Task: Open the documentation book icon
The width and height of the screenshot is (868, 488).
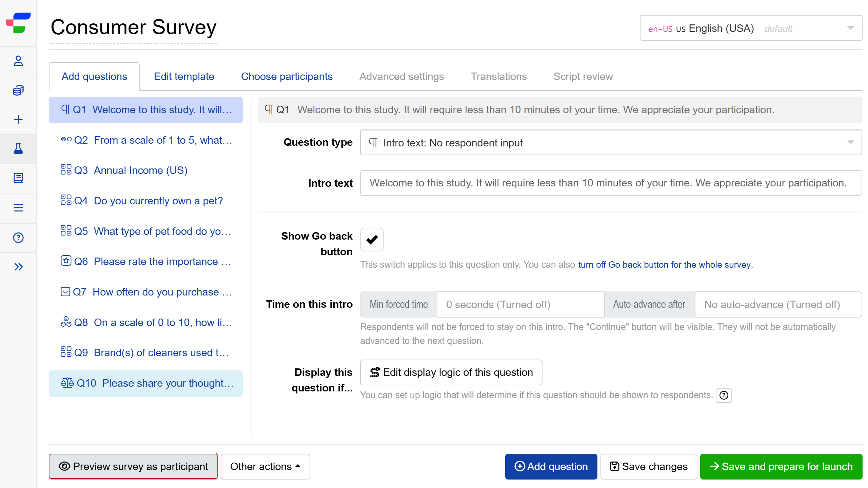Action: (x=18, y=178)
